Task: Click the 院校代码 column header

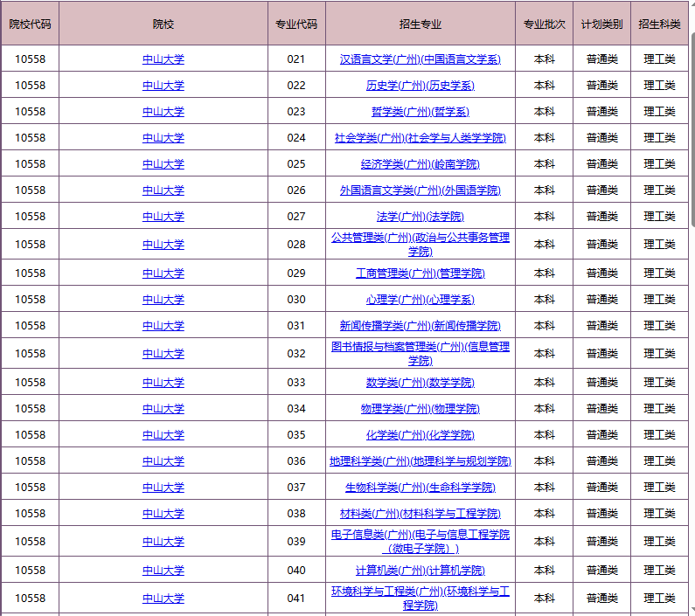Action: [30, 24]
